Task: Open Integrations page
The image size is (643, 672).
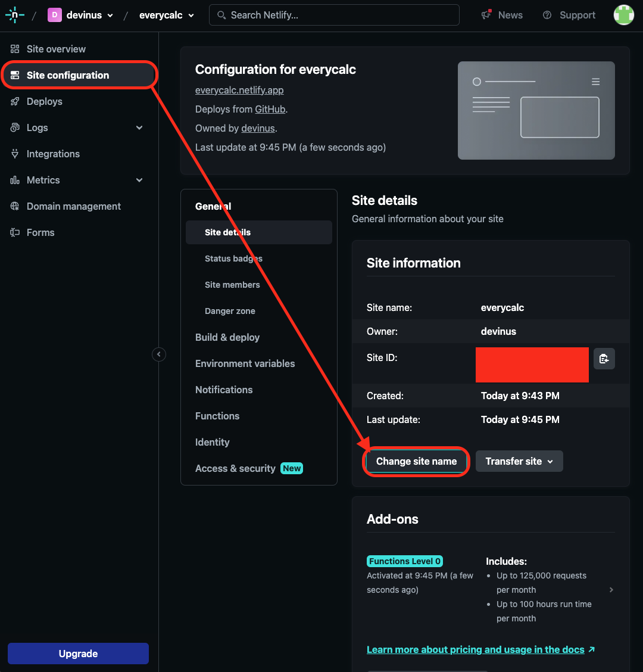Action: point(53,154)
